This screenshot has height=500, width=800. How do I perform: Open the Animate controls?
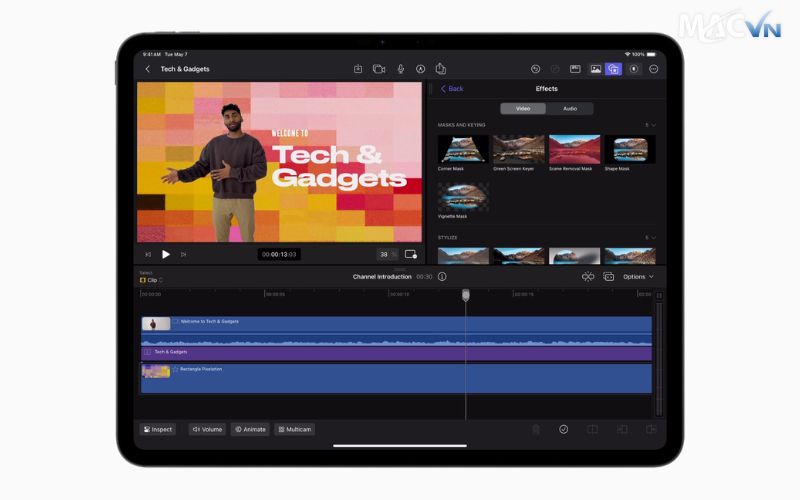click(250, 429)
